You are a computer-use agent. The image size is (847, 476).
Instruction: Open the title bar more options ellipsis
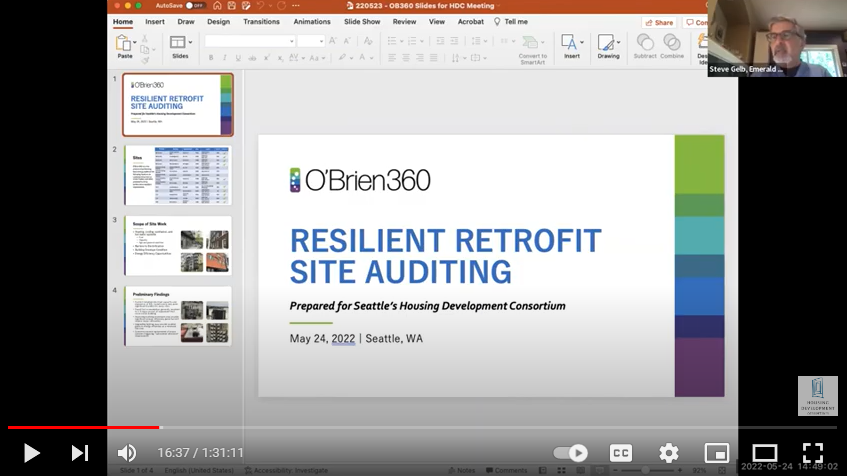pos(295,5)
